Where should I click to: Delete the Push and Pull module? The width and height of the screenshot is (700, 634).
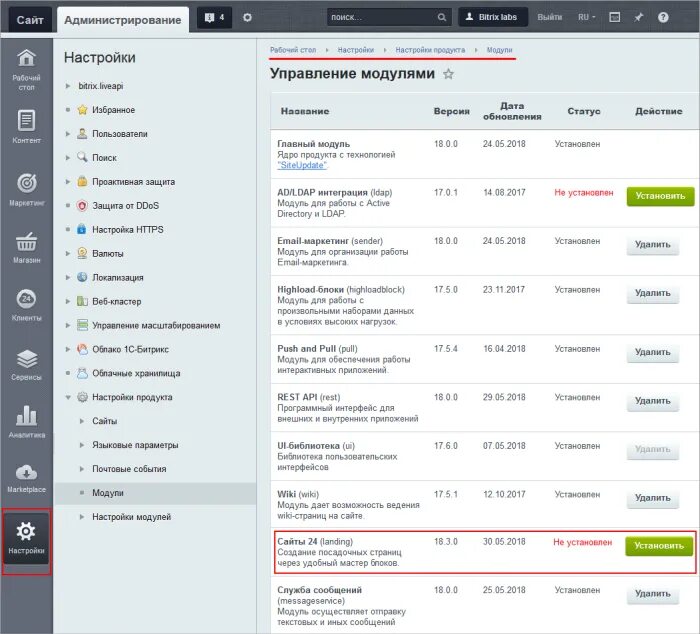(x=653, y=353)
